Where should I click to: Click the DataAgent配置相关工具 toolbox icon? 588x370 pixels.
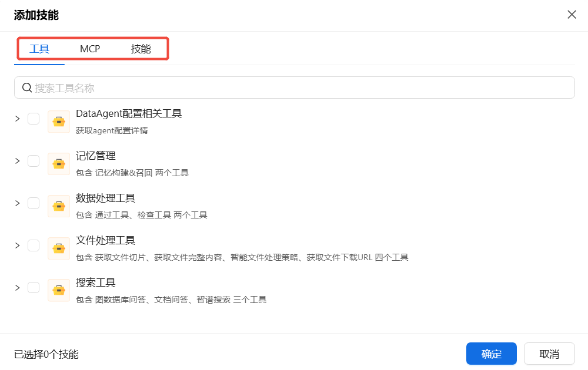(x=59, y=122)
